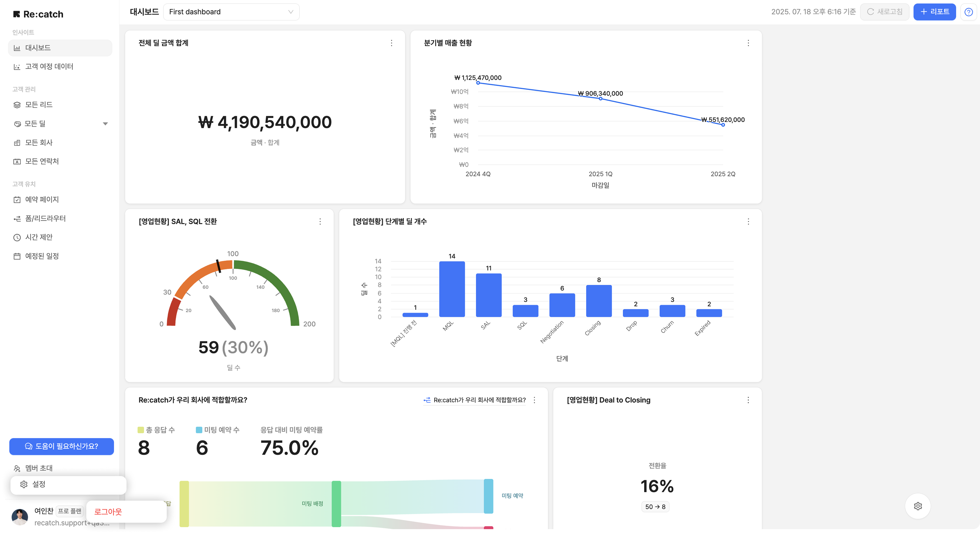This screenshot has height=534, width=980.
Task: Click the ₩ 4,190,540,000 total value
Action: coord(265,122)
